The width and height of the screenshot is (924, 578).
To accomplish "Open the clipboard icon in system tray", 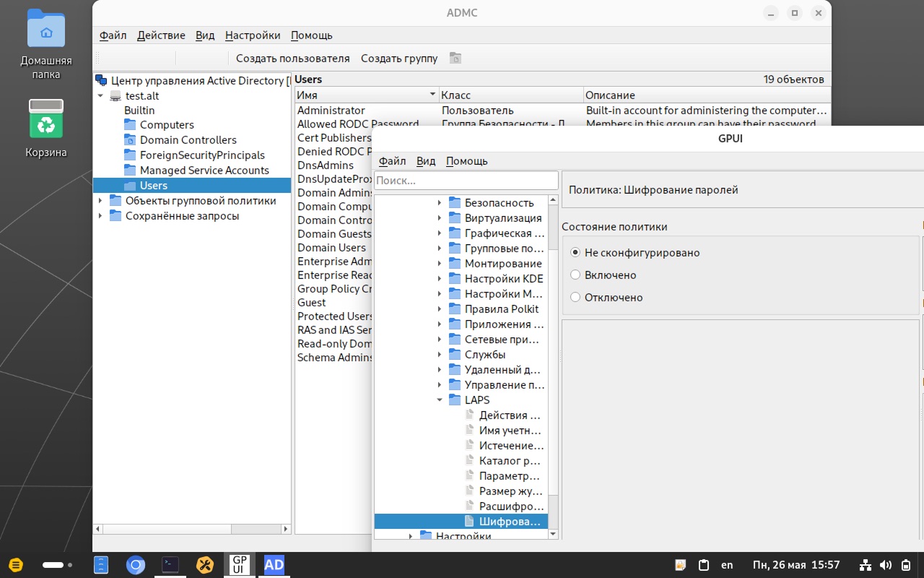I will tap(704, 565).
